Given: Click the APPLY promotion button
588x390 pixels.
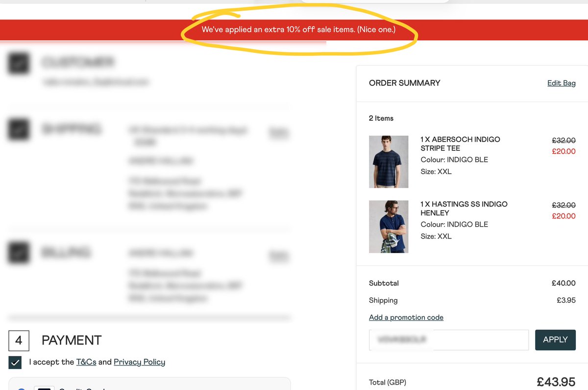Looking at the screenshot, I should click(x=555, y=340).
